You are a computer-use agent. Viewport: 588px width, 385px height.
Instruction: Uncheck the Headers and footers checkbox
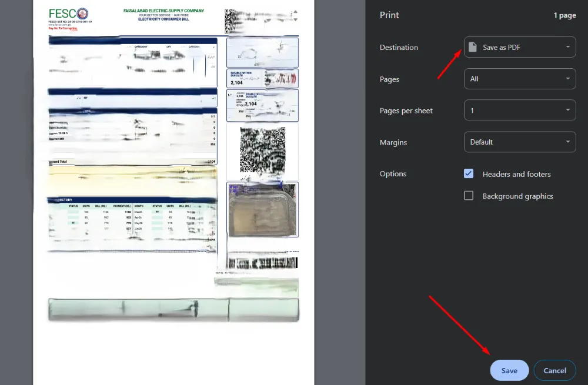(469, 173)
